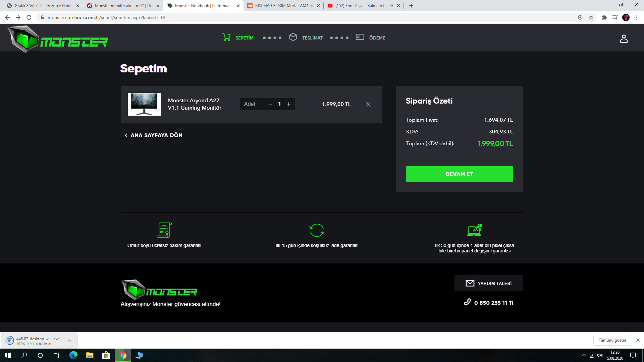Click the monitor product thumbnail
The image size is (644, 362).
coord(144,104)
